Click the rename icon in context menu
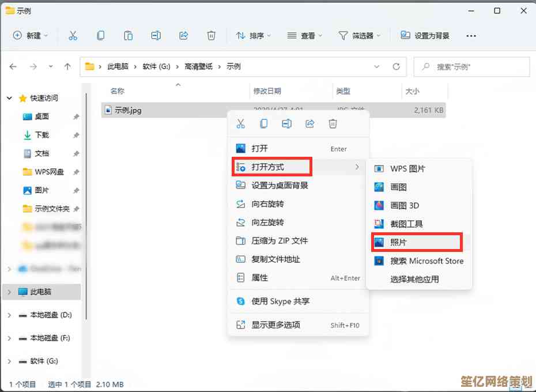This screenshot has height=392, width=536. 286,123
